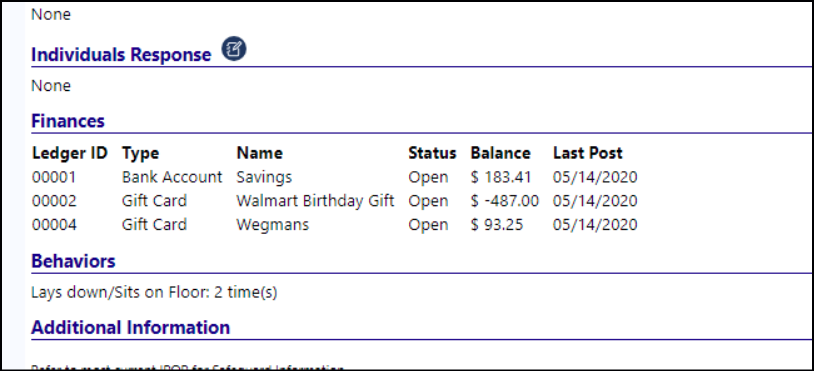814x371 pixels.
Task: Click the Type column header
Action: (x=141, y=153)
